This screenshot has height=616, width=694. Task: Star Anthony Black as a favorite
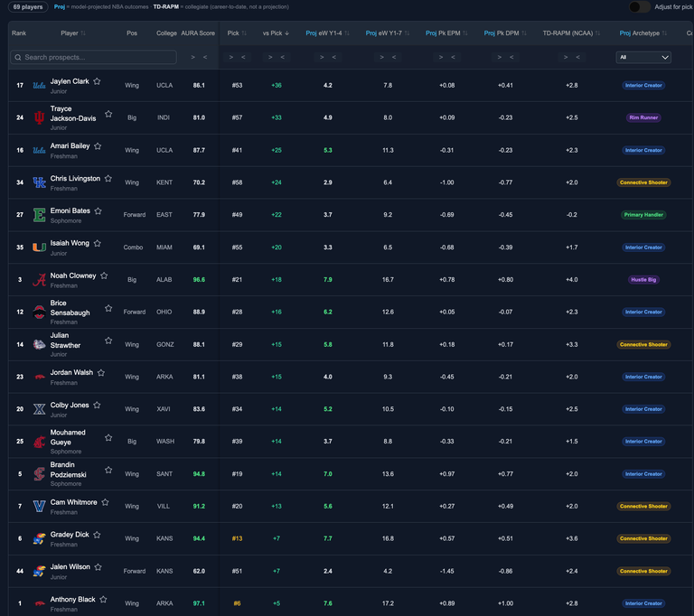point(103,600)
